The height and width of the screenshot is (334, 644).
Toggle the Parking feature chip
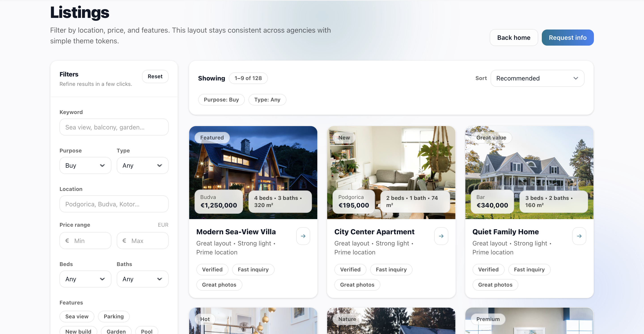114,317
